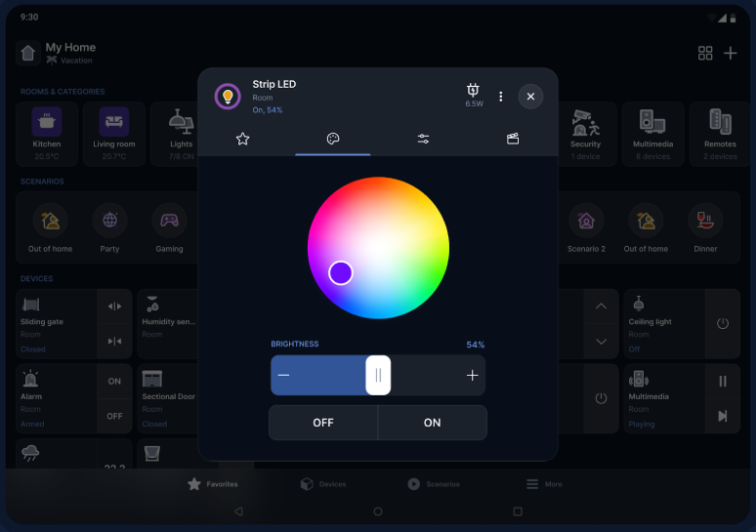
Task: Click the up chevron on the device card
Action: point(601,307)
